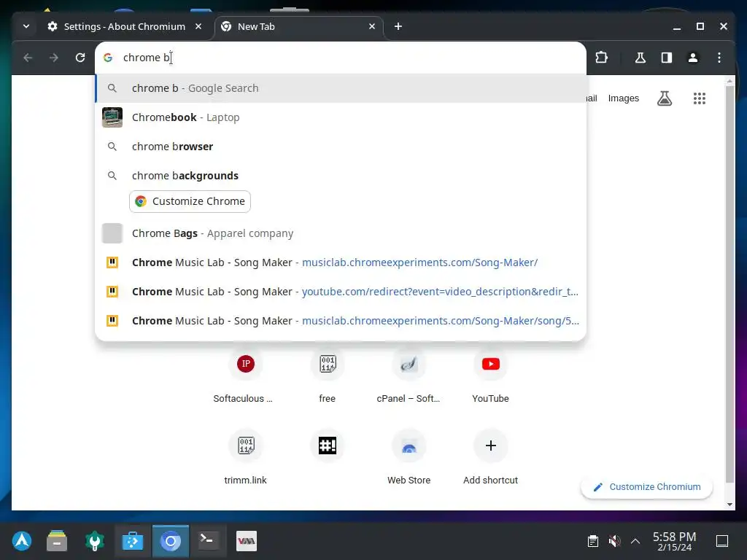Open the cPanel – Soft... shortcut
The width and height of the screenshot is (747, 560).
pyautogui.click(x=409, y=376)
